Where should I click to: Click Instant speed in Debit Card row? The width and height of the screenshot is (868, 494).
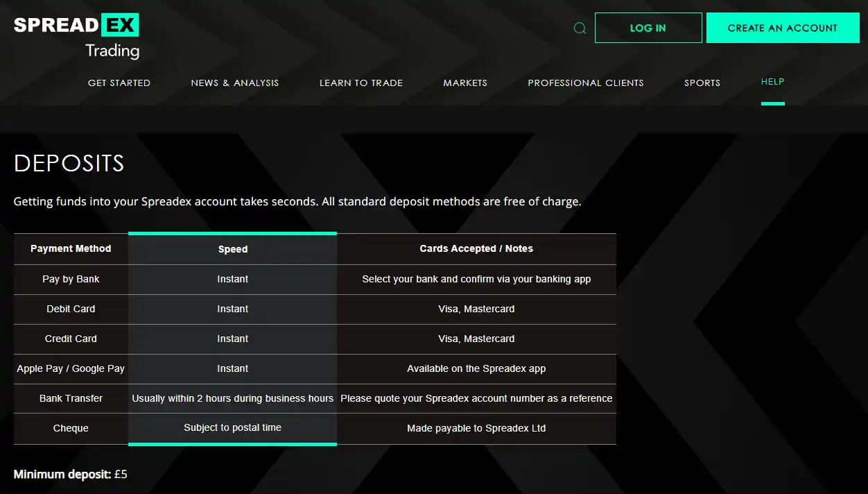pos(233,309)
